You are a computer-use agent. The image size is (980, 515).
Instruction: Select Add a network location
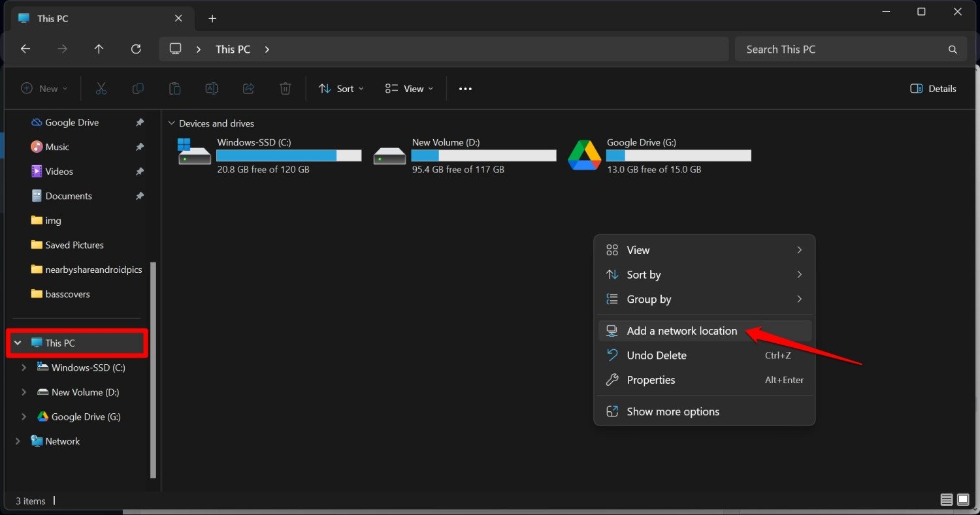coord(681,331)
